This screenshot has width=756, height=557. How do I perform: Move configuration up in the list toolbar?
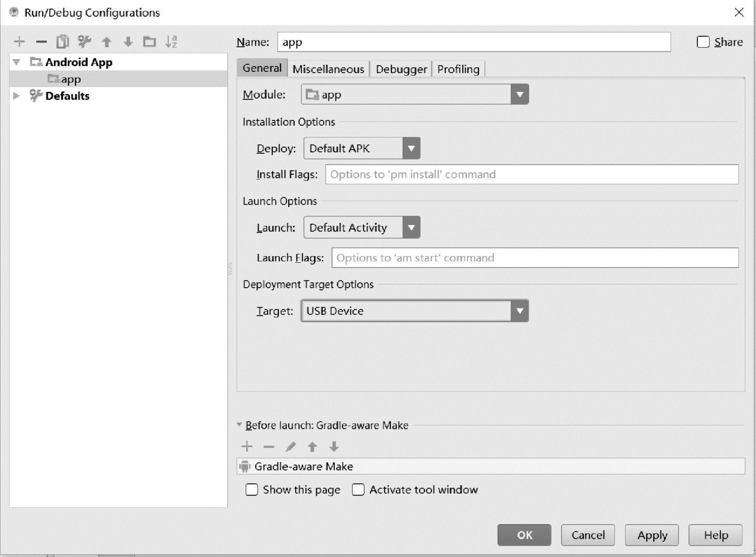click(107, 42)
